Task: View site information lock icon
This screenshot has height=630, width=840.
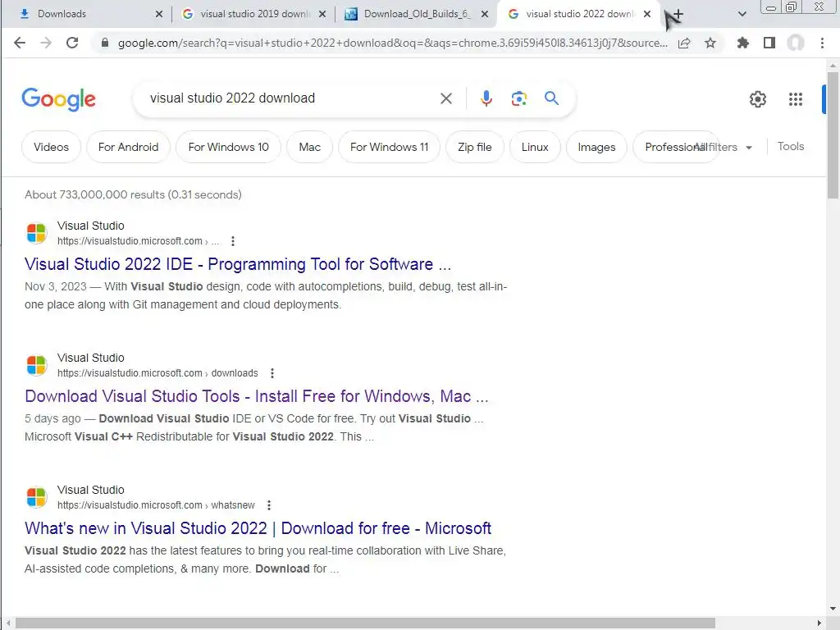Action: coord(105,43)
